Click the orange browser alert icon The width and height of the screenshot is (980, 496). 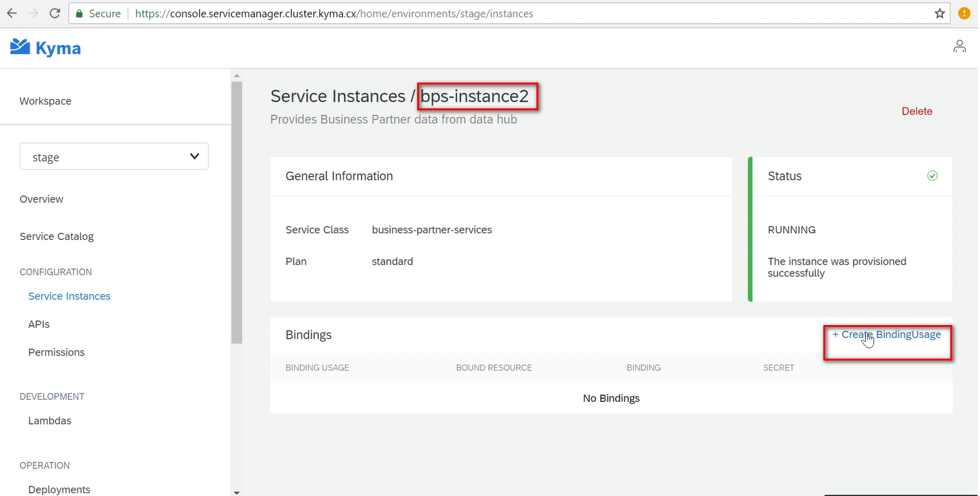click(x=964, y=14)
